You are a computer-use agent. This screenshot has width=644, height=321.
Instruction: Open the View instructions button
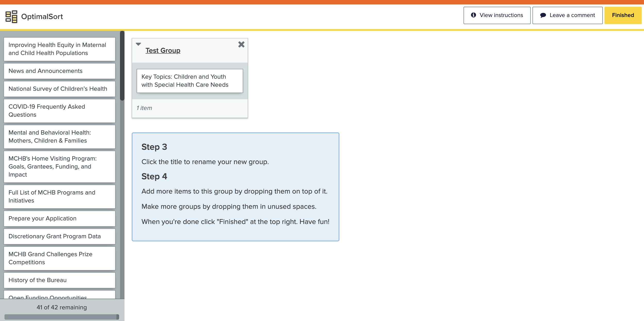(x=497, y=15)
